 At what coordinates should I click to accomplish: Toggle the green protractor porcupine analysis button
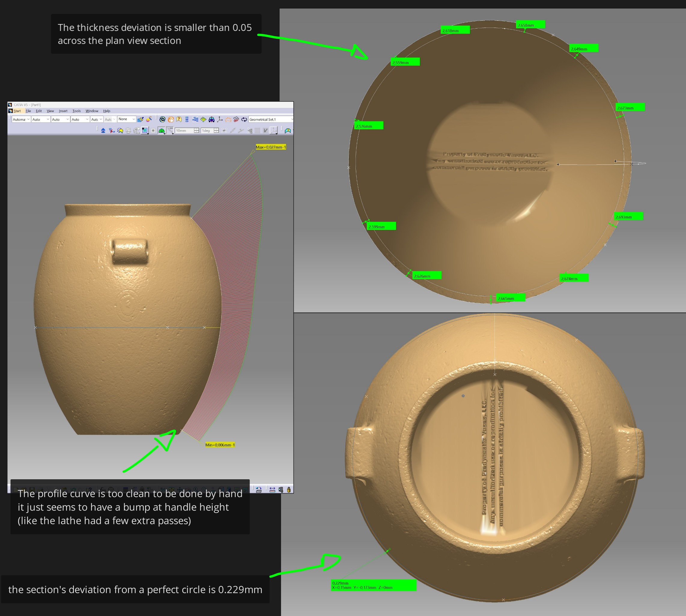click(161, 131)
